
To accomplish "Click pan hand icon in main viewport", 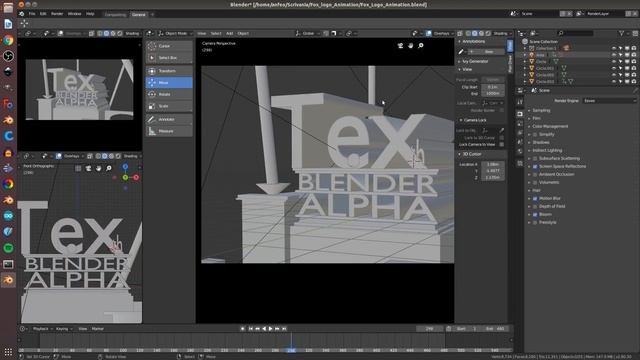I will point(411,46).
